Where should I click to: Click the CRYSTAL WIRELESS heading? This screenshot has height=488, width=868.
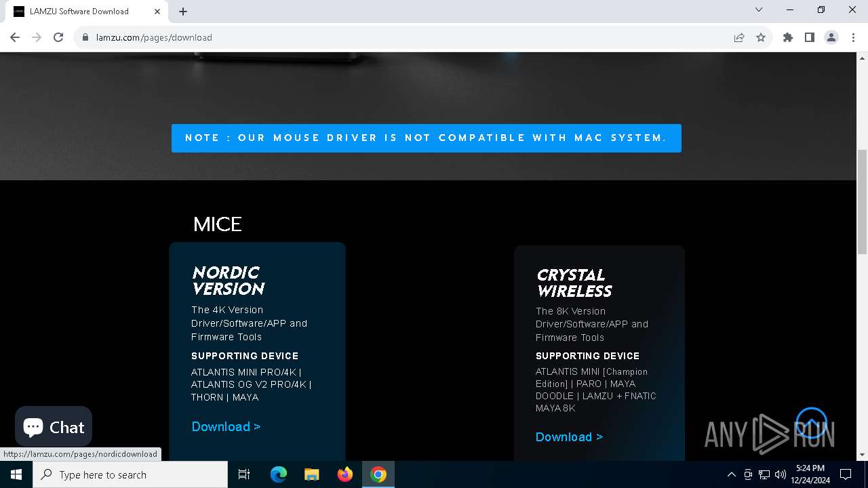[574, 283]
